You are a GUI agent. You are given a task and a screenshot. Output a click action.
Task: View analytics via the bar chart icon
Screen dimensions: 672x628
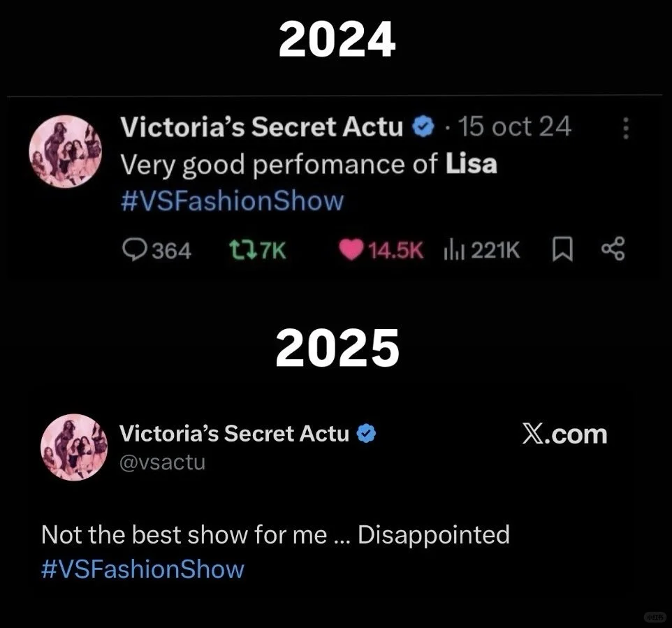click(454, 249)
